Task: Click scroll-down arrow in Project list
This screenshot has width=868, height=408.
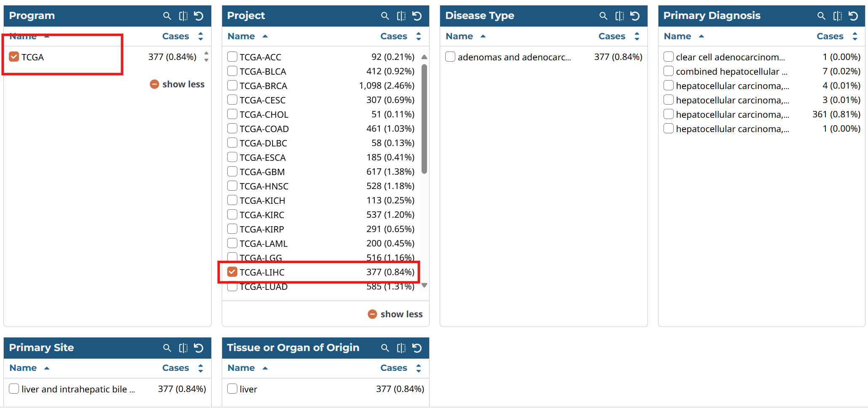Action: (x=424, y=286)
